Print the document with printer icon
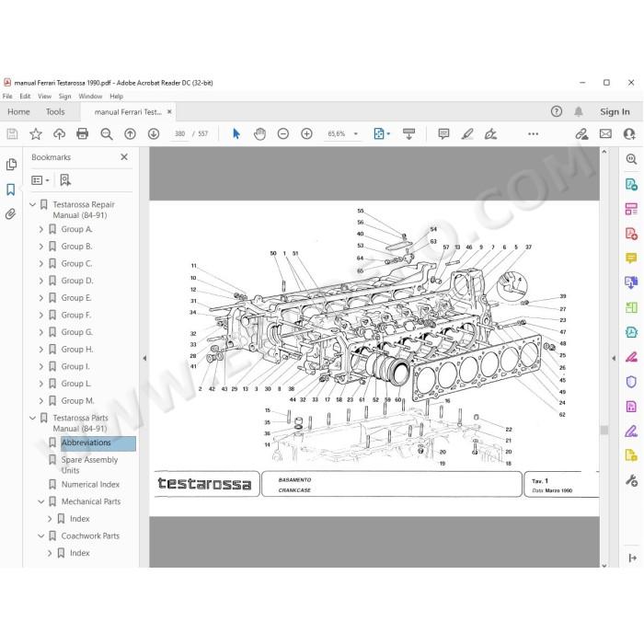 (x=83, y=134)
